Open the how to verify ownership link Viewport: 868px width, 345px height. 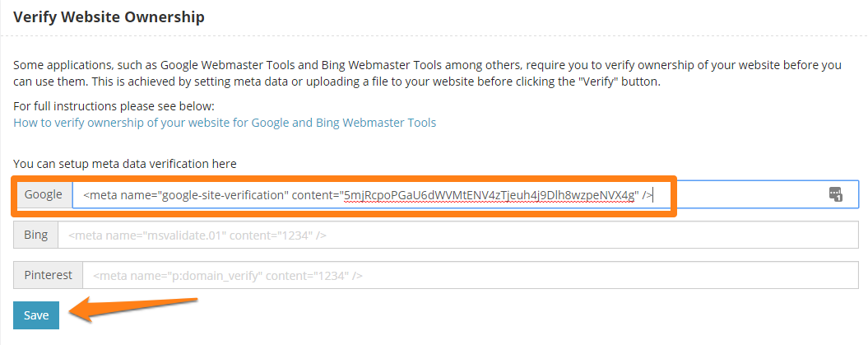pyautogui.click(x=225, y=123)
